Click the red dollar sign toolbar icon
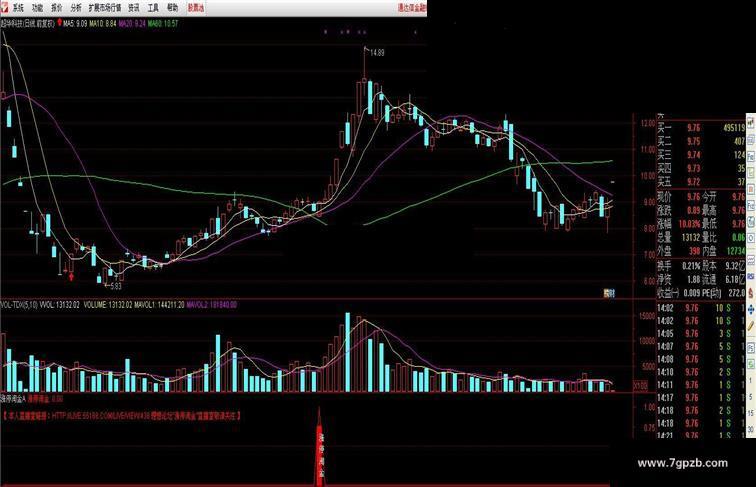 pyautogui.click(x=751, y=292)
